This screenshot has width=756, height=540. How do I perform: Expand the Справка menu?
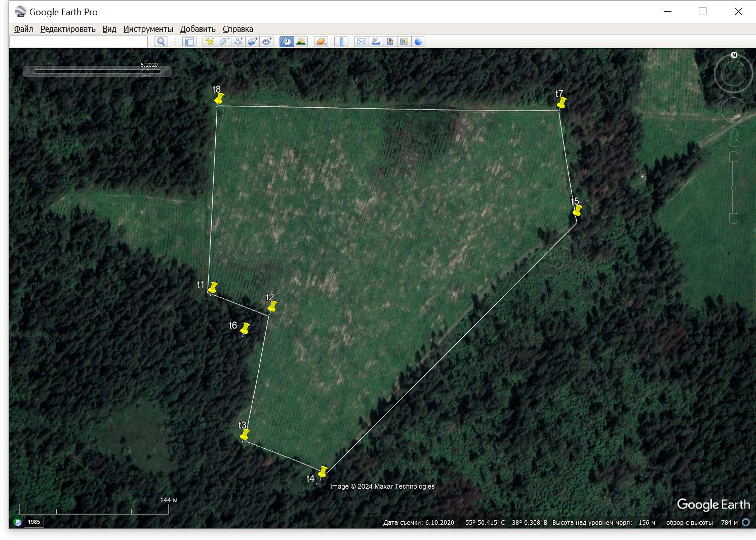237,29
